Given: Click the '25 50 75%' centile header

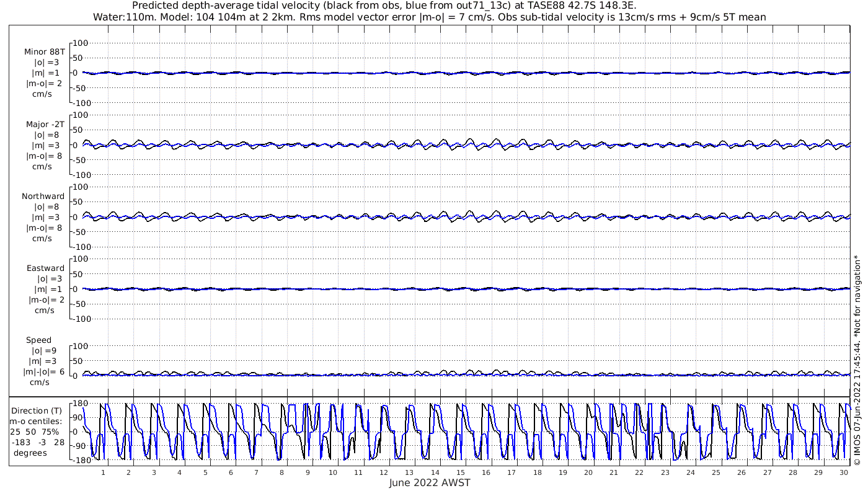Looking at the screenshot, I should 34,432.
